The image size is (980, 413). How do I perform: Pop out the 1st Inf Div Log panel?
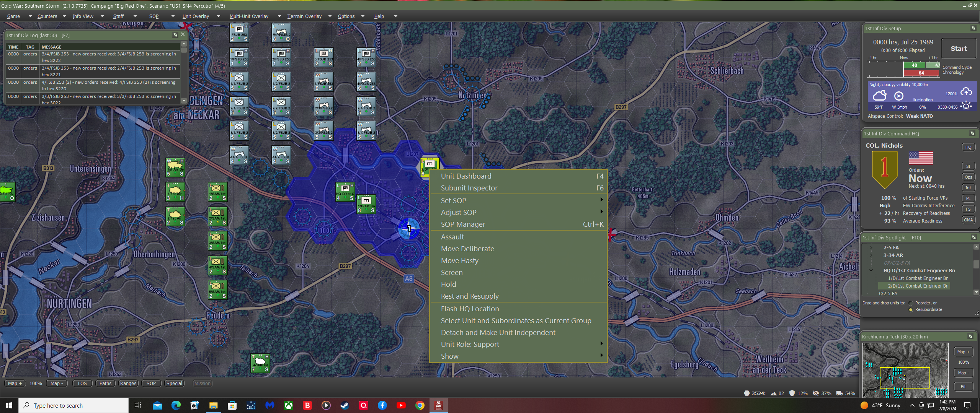coord(175,35)
